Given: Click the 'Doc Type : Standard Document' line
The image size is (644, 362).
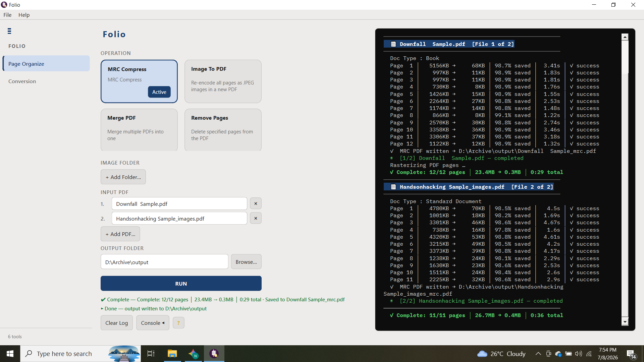Looking at the screenshot, I should (436, 201).
